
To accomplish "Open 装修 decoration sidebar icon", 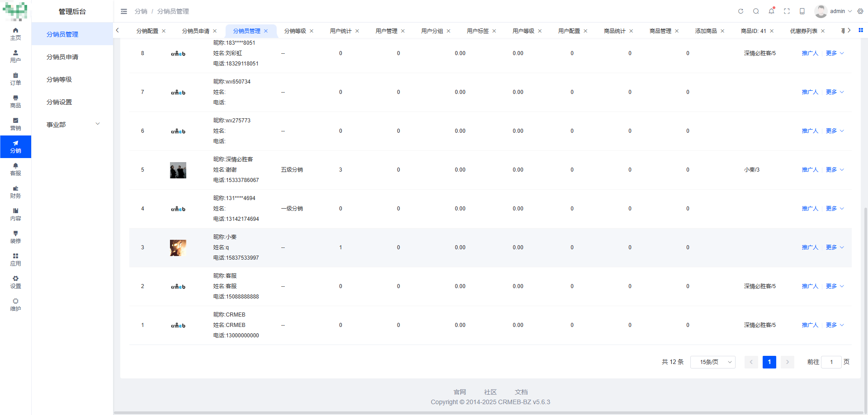I will click(15, 237).
